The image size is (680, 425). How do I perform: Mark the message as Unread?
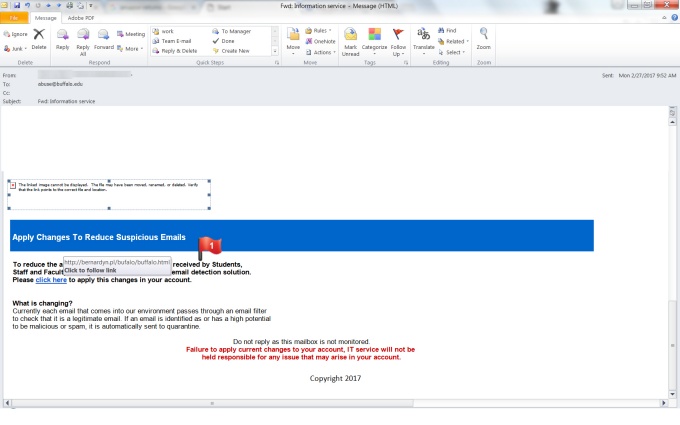point(350,42)
